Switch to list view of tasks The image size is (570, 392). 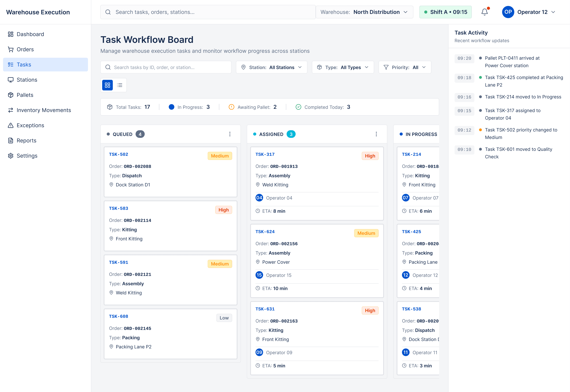coord(120,85)
